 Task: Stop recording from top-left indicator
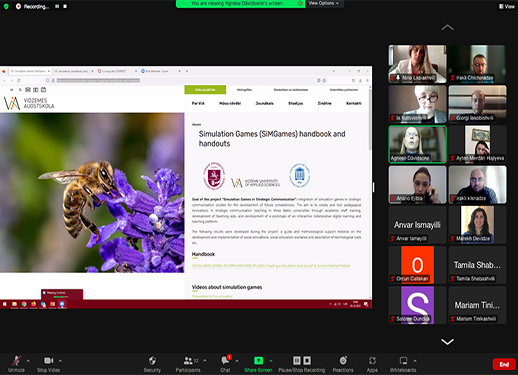pos(65,6)
